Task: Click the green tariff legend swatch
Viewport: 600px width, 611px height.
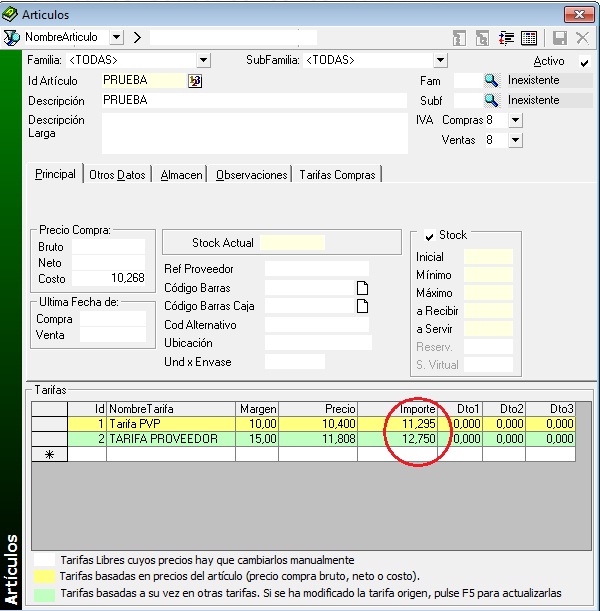Action: click(44, 594)
